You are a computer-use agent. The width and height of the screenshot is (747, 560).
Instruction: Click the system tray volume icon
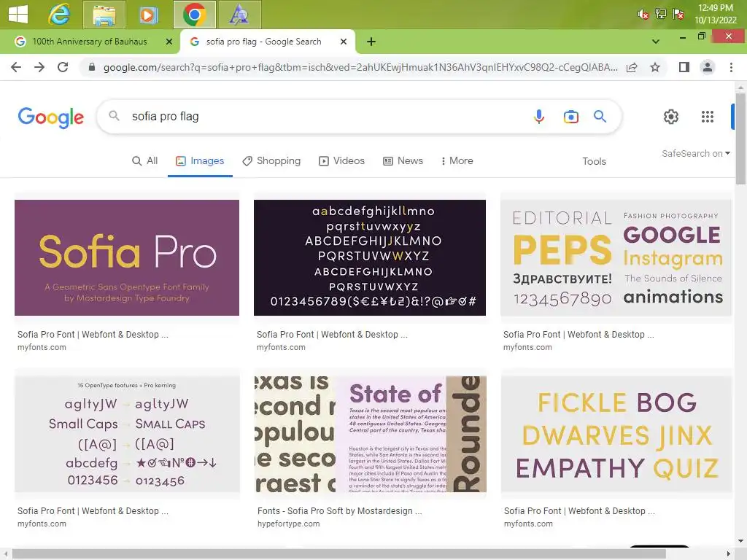(x=643, y=15)
